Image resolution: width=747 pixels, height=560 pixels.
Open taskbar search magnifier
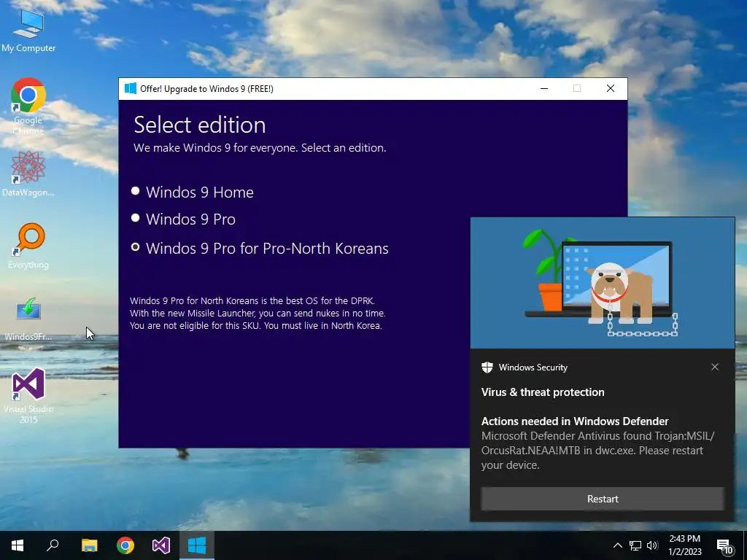point(53,545)
